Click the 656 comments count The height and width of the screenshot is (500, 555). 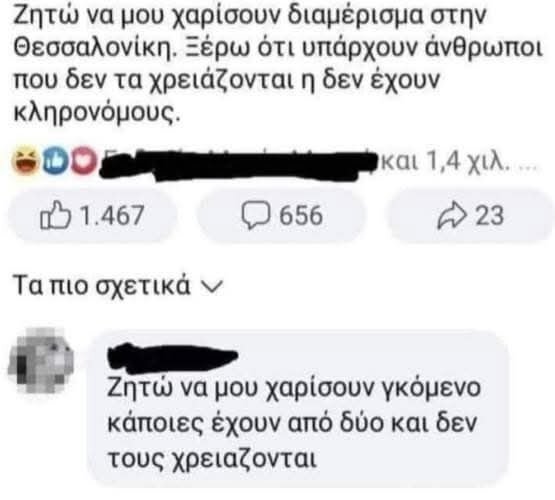pyautogui.click(x=301, y=215)
